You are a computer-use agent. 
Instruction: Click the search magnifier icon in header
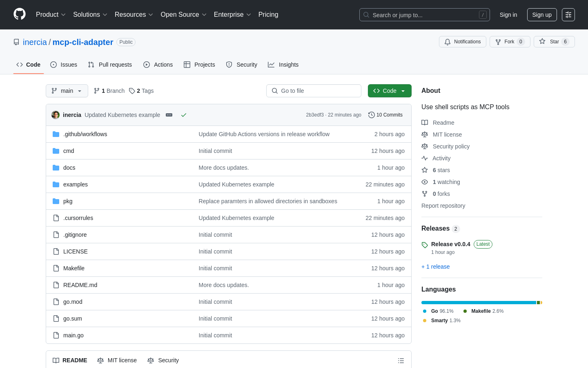click(x=366, y=15)
